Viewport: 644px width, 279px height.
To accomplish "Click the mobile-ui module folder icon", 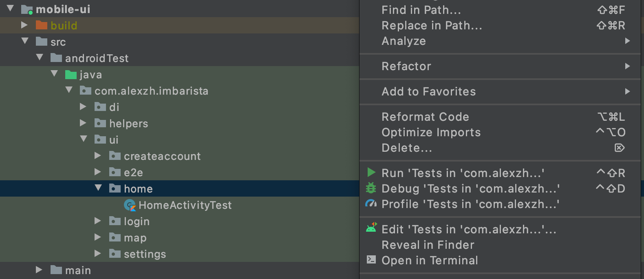I will click(27, 9).
